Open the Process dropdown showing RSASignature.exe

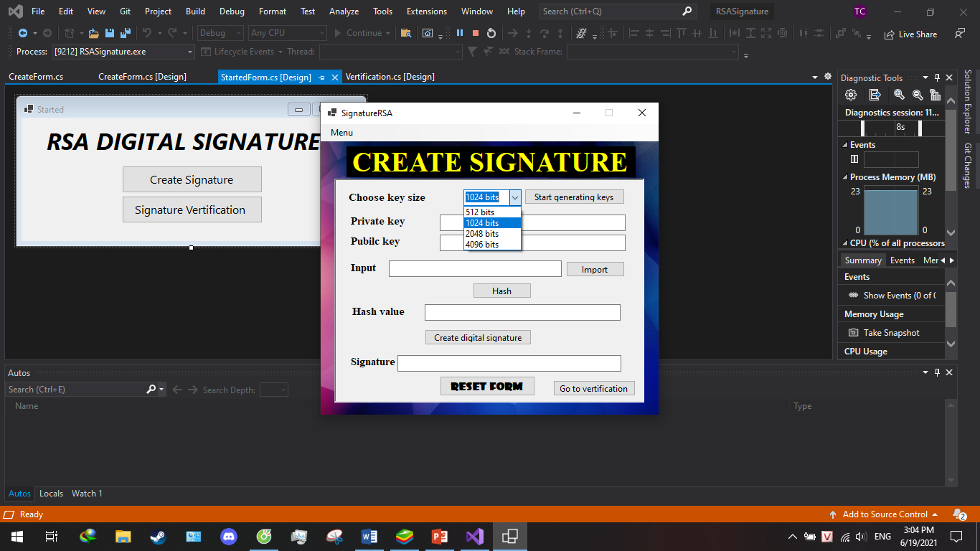[x=123, y=52]
